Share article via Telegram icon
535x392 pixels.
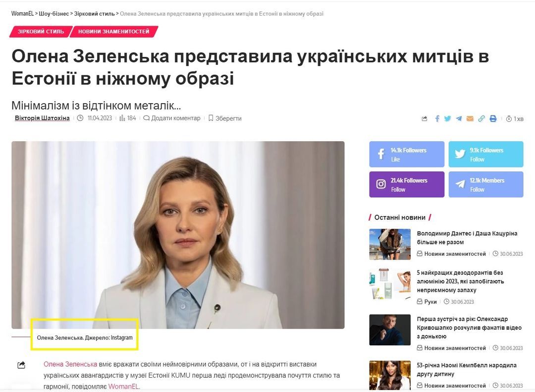[x=459, y=118]
